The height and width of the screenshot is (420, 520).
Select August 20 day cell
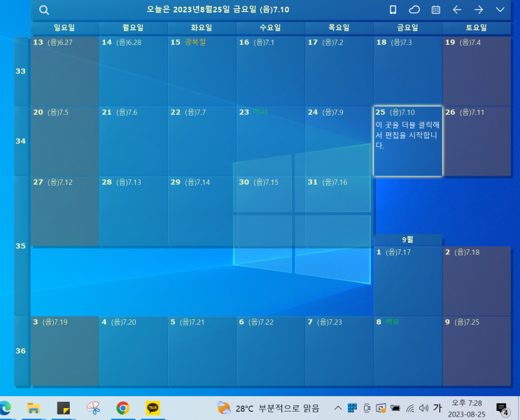[x=64, y=141]
